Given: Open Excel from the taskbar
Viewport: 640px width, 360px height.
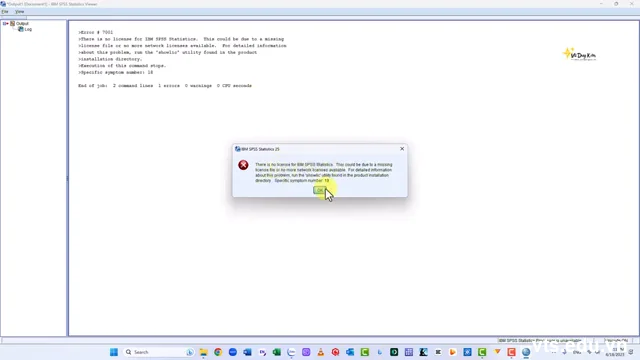Looking at the screenshot, I should 277,352.
